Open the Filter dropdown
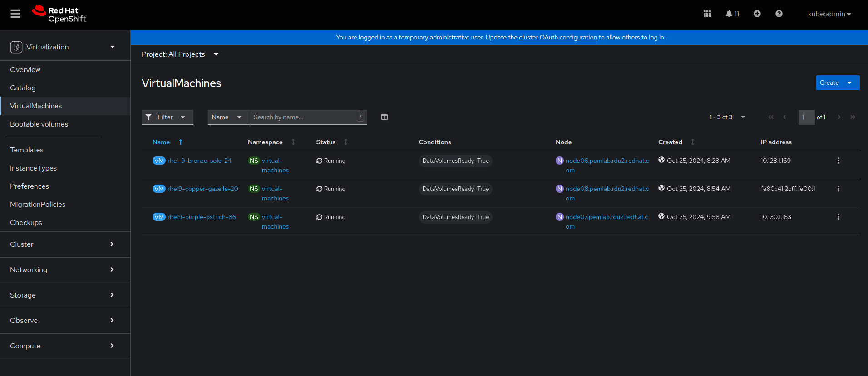868x376 pixels. coord(167,117)
